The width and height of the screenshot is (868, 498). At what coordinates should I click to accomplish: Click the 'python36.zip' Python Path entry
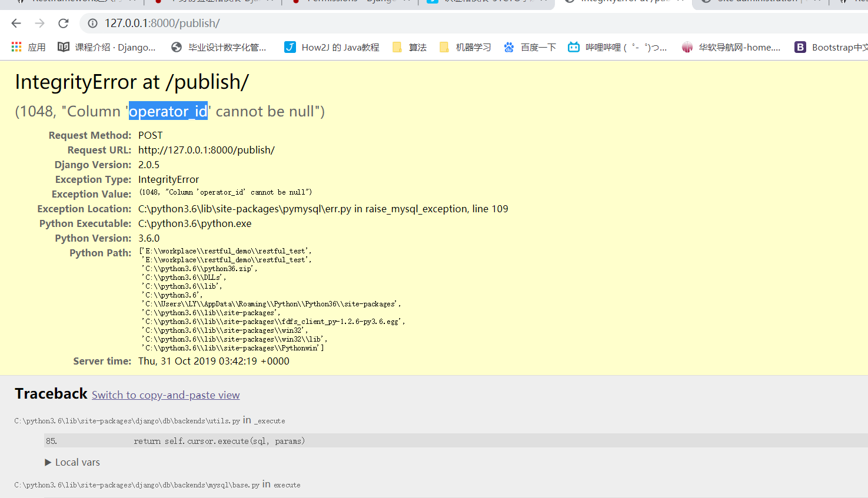click(x=199, y=269)
